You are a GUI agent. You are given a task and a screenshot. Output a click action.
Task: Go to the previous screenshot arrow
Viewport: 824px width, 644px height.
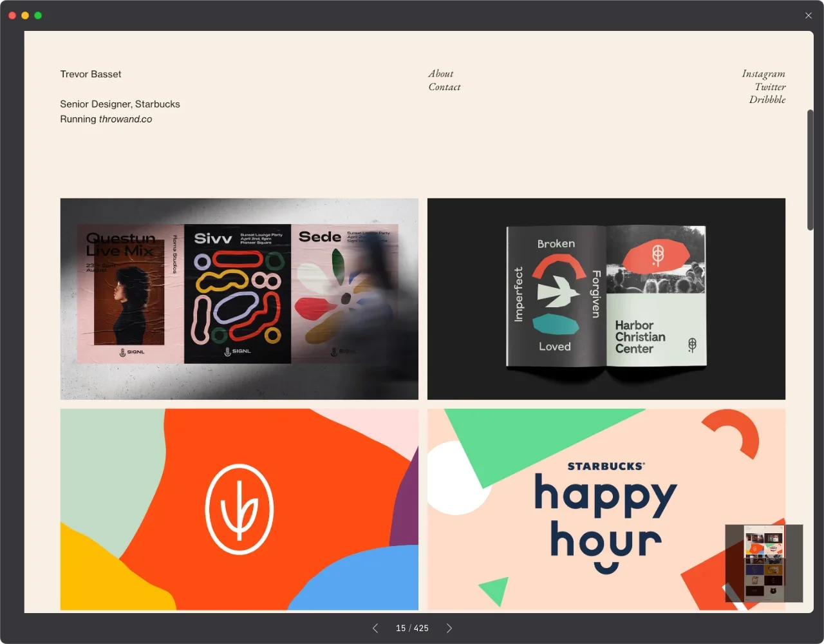[x=375, y=628]
